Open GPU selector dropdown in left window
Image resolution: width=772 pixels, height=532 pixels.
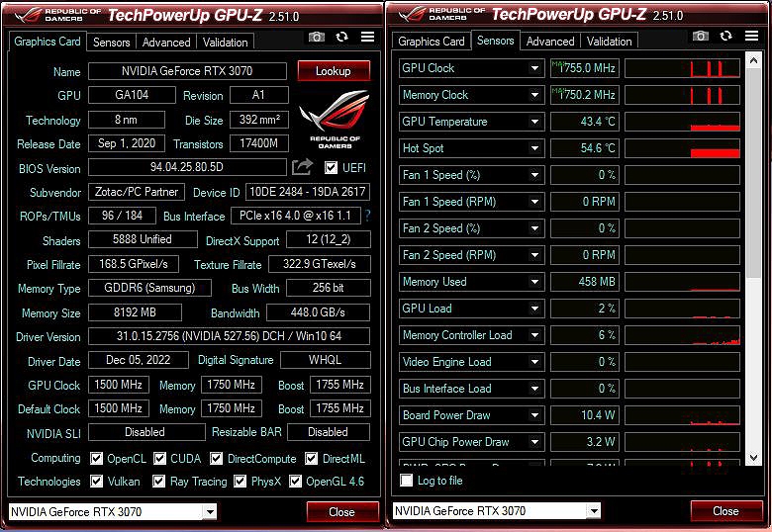point(210,512)
